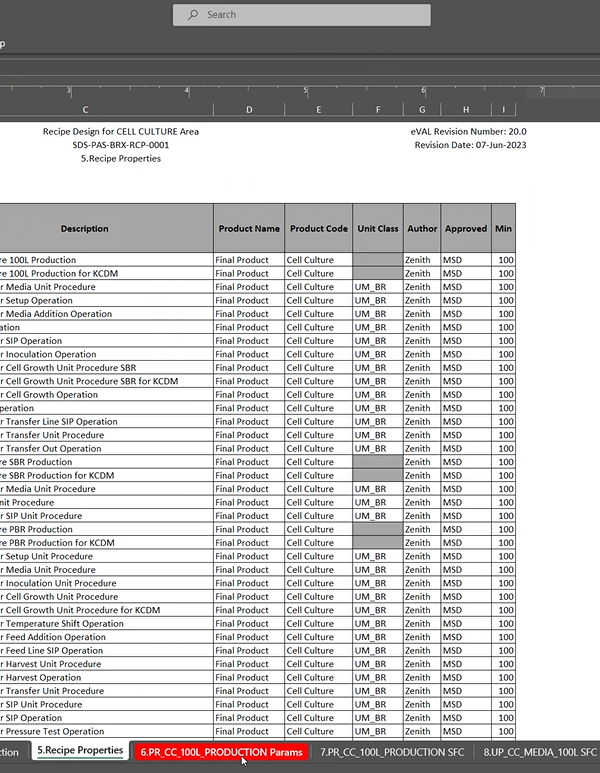
Task: Select 'Inoculation Operation' description cell
Action: point(106,354)
